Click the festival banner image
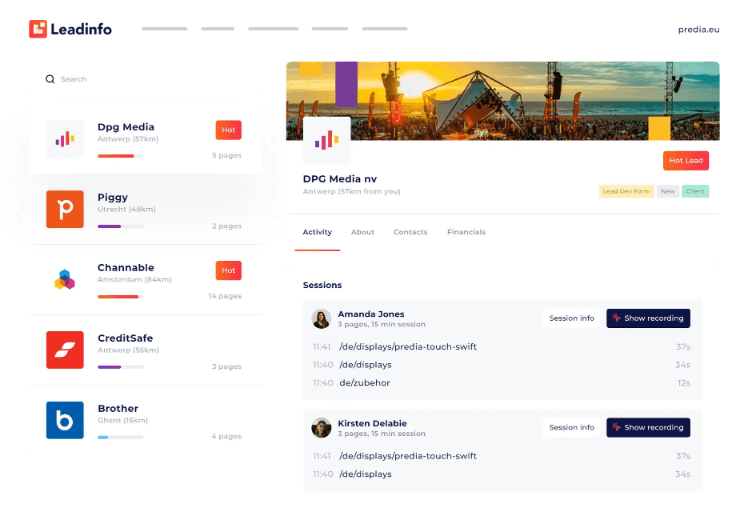Viewport: 741px width, 518px height. click(x=503, y=101)
